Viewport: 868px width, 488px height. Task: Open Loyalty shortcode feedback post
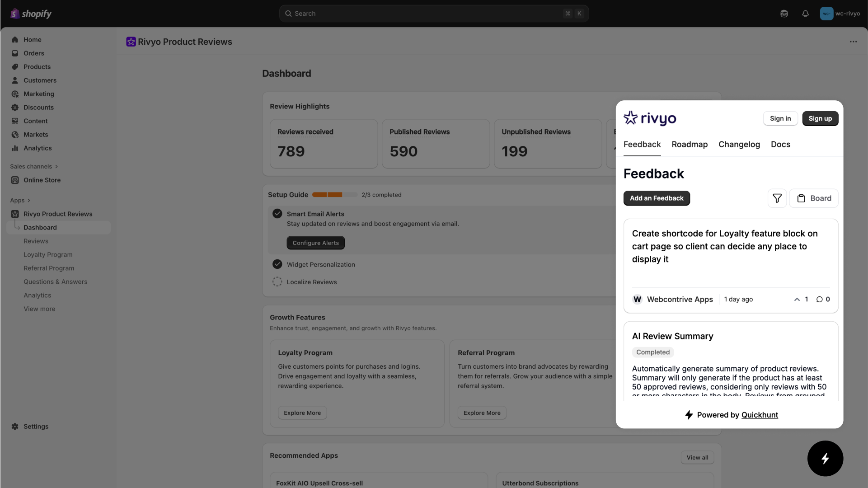(x=725, y=246)
